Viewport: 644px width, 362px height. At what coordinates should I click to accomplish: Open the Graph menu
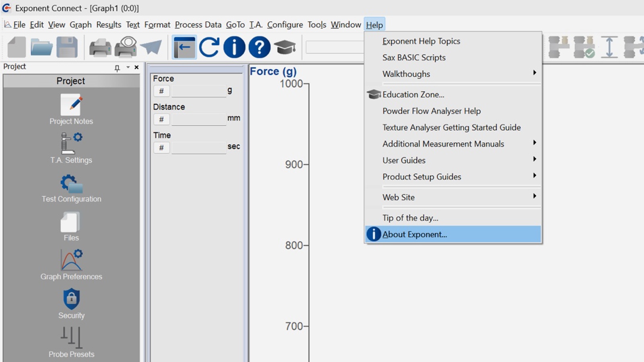(x=80, y=25)
